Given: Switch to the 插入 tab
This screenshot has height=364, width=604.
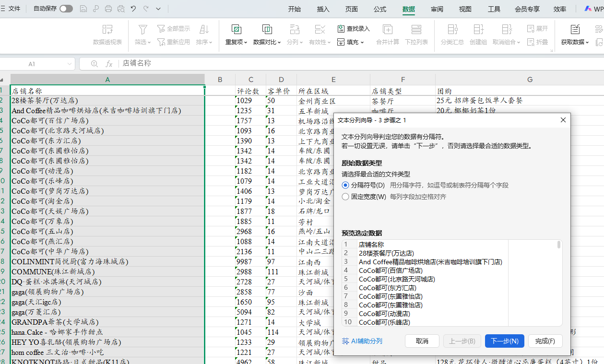Looking at the screenshot, I should tap(323, 9).
